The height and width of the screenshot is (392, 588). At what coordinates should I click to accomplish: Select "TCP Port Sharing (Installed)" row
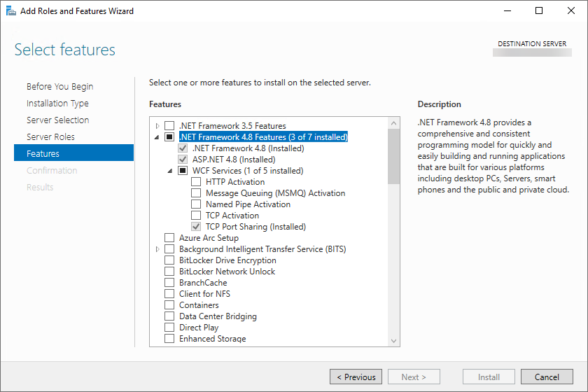[255, 227]
